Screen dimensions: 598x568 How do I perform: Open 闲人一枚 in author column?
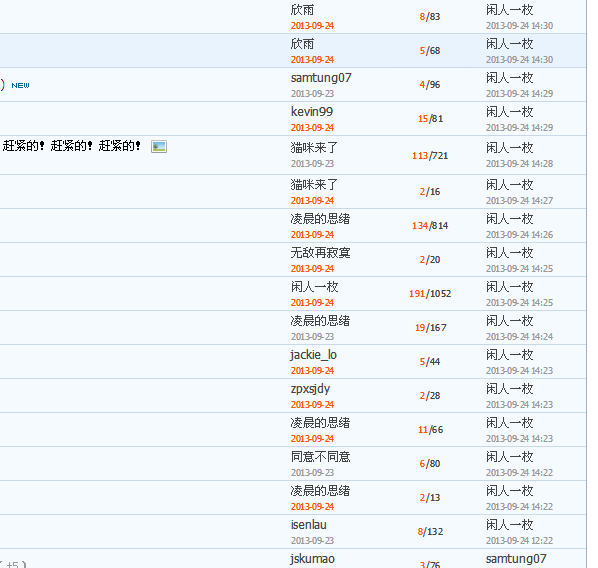(314, 286)
